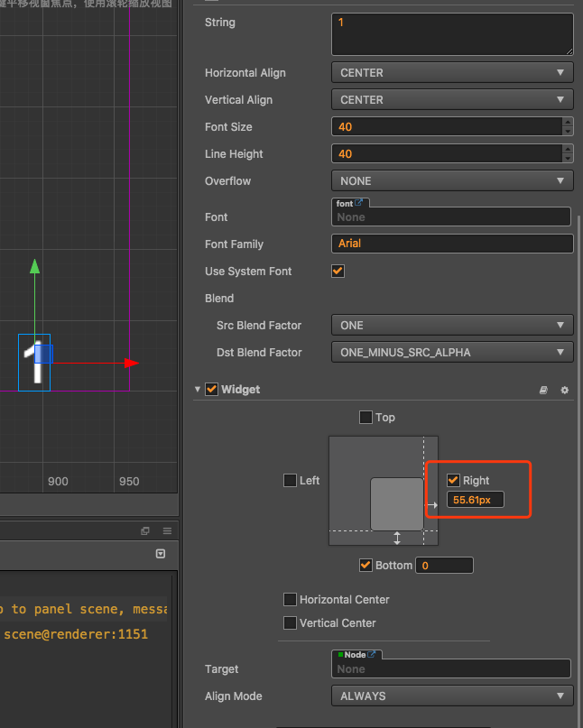Viewport: 583px width, 728px height.
Task: Open the Src Blend Factor dropdown
Action: coord(452,326)
